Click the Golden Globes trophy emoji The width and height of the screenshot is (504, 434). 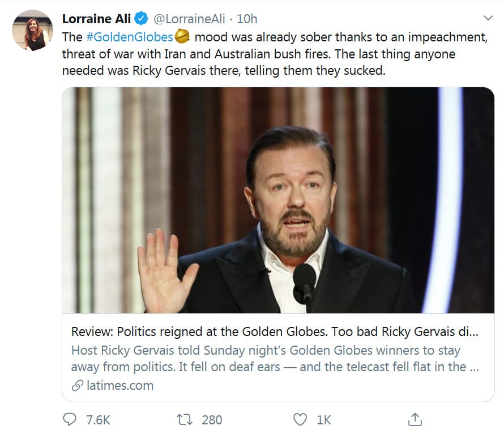coord(182,37)
